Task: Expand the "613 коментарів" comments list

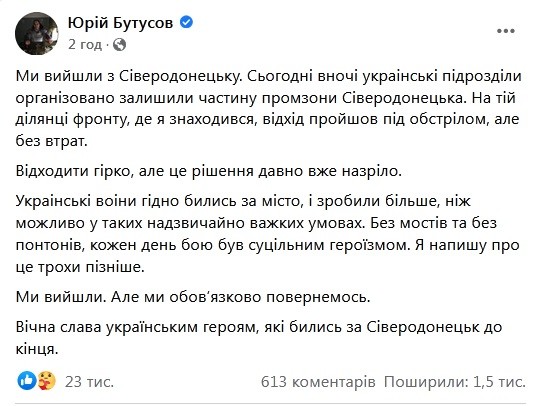Action: pos(318,382)
